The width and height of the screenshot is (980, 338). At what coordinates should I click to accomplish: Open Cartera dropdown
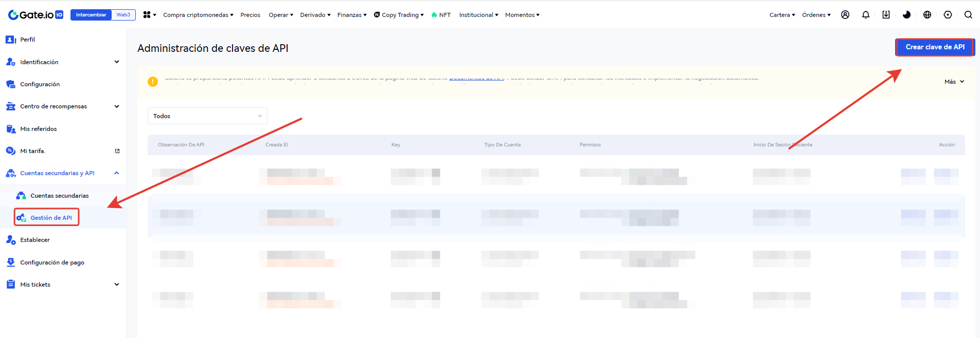pos(782,15)
